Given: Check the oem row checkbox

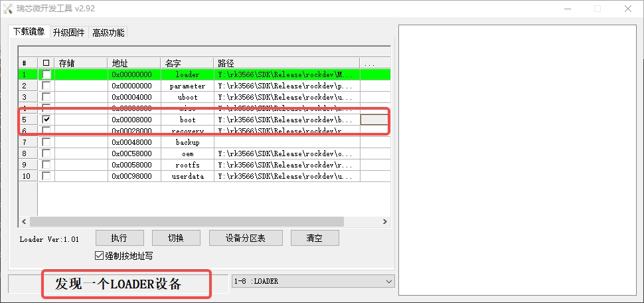Looking at the screenshot, I should point(46,153).
